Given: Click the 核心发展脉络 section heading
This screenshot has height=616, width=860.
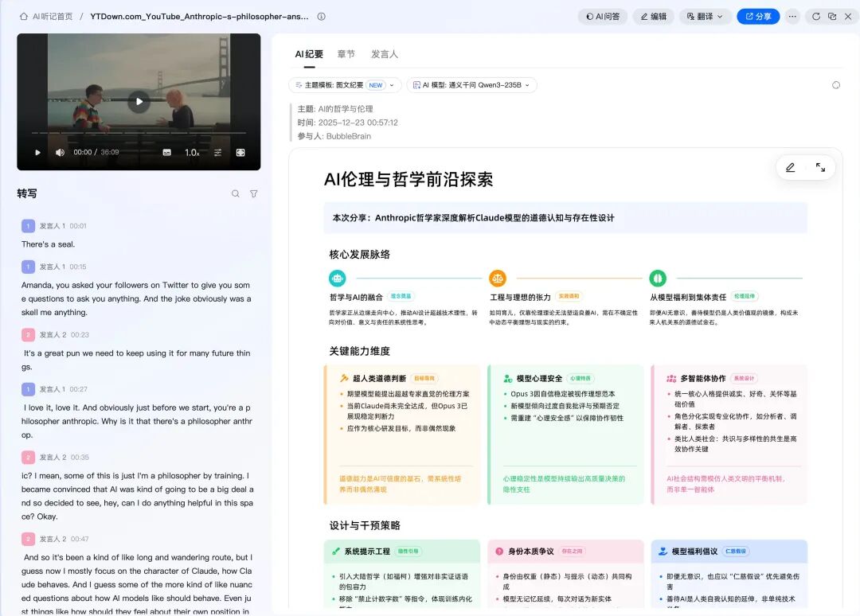Looking at the screenshot, I should click(360, 255).
